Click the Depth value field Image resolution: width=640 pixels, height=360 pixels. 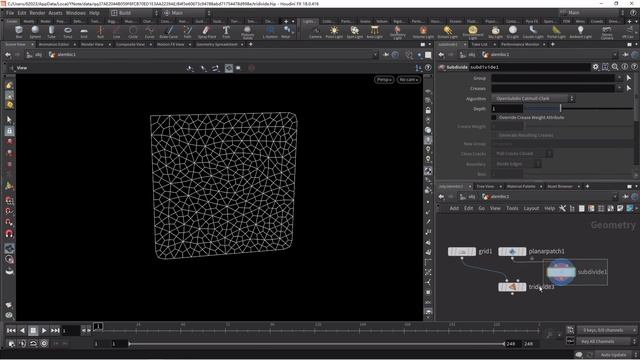click(x=507, y=109)
